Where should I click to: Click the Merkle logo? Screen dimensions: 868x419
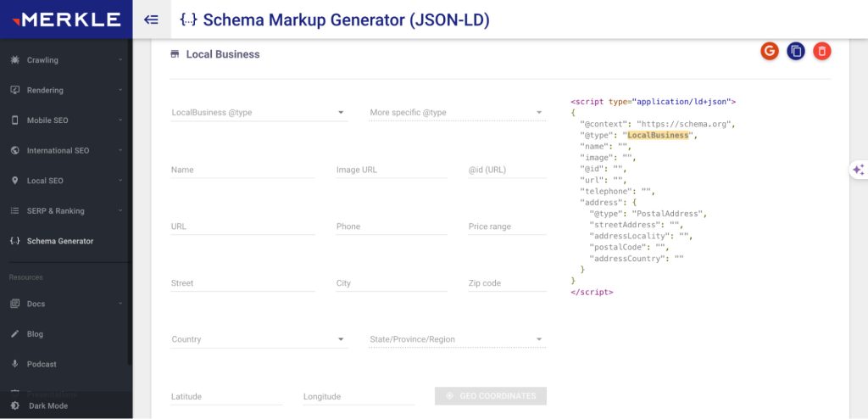tap(65, 20)
